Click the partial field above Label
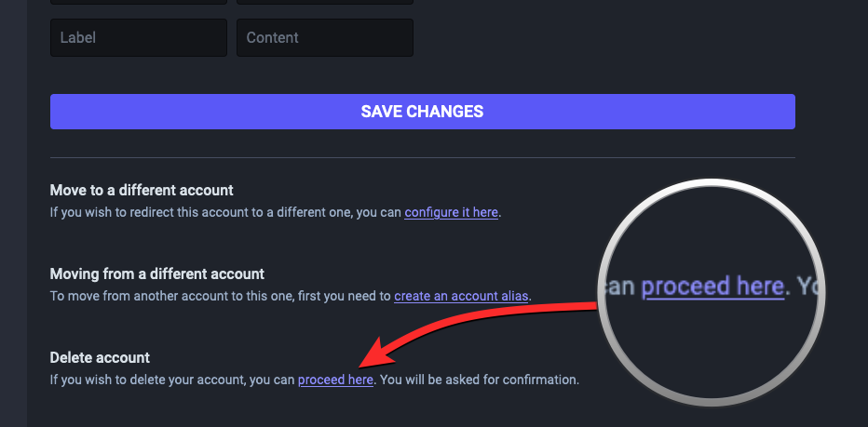Image resolution: width=868 pixels, height=427 pixels. tap(138, 3)
